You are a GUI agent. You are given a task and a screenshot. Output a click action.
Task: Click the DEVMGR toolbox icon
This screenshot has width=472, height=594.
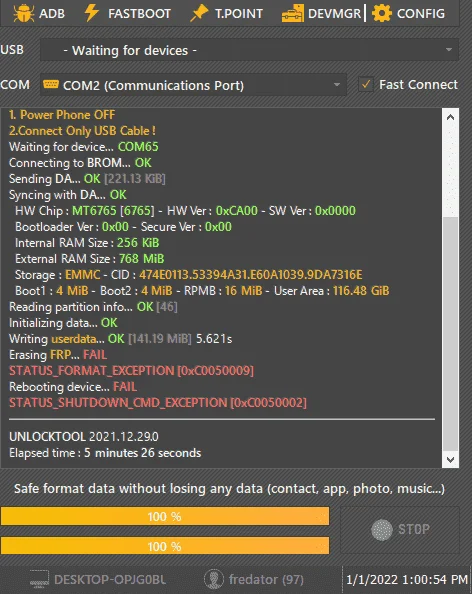[292, 13]
